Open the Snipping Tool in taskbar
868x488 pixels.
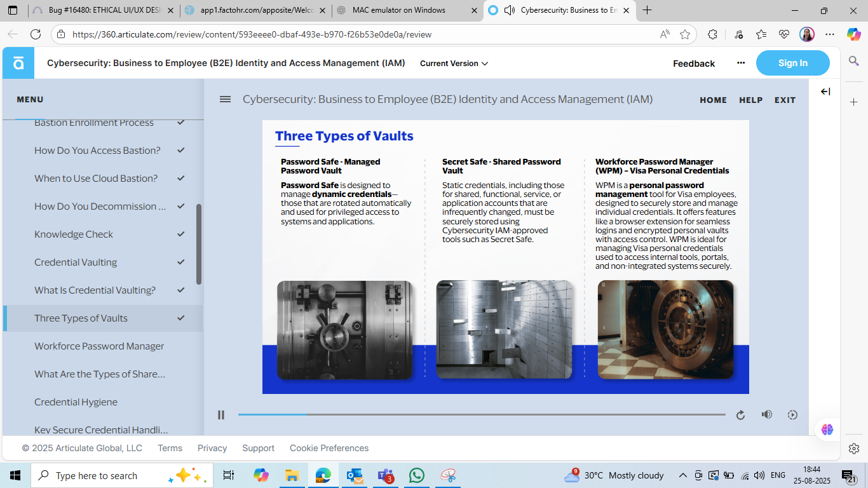click(x=449, y=475)
